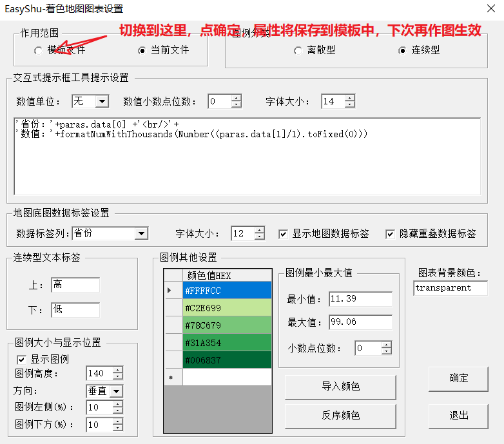504x444 pixels.
Task: Select the 当前文件 radio button
Action: (142, 50)
